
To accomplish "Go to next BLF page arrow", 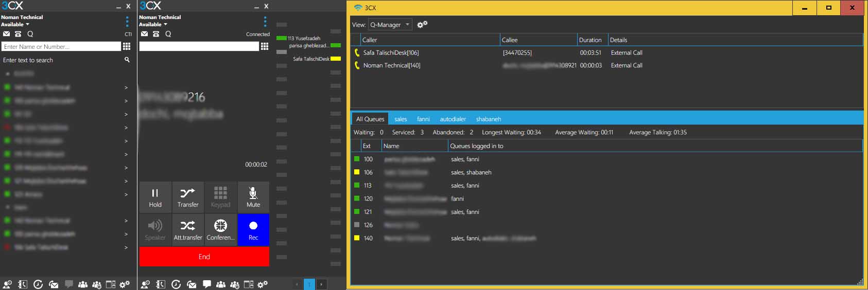I will [322, 284].
